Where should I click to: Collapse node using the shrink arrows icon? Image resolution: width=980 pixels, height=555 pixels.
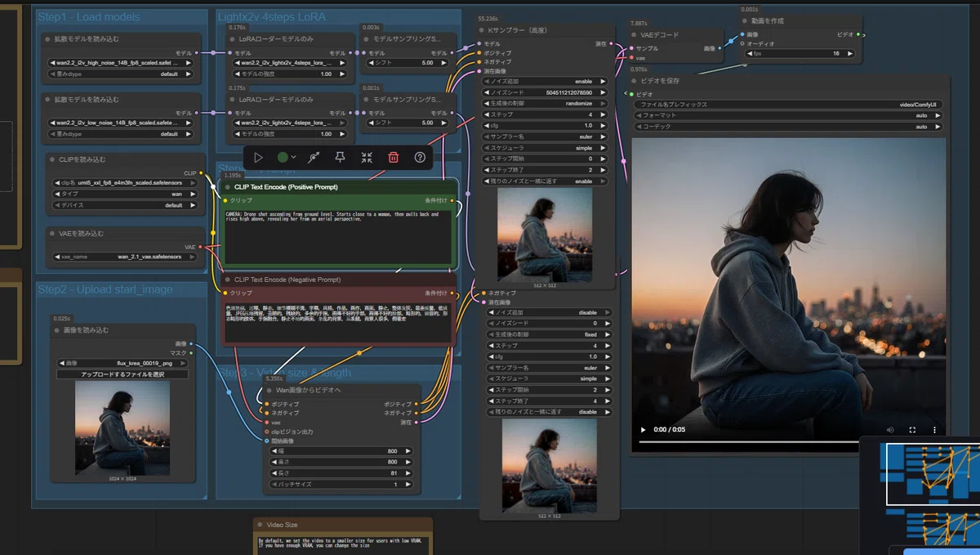tap(367, 157)
